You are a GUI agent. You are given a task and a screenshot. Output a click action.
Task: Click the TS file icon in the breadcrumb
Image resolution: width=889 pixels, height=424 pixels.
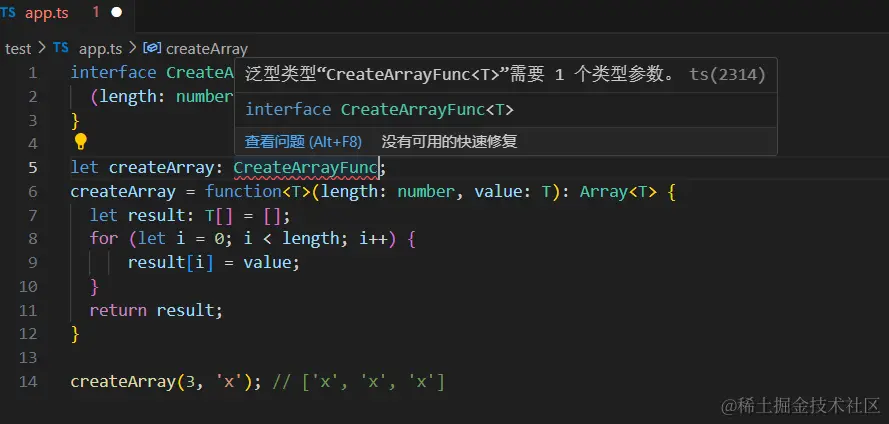[x=61, y=48]
